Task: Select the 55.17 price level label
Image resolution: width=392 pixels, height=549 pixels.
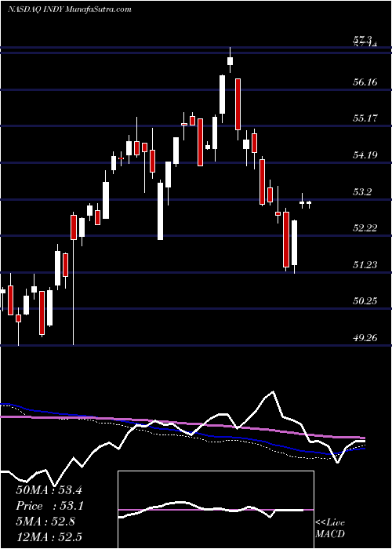Action: pyautogui.click(x=365, y=118)
